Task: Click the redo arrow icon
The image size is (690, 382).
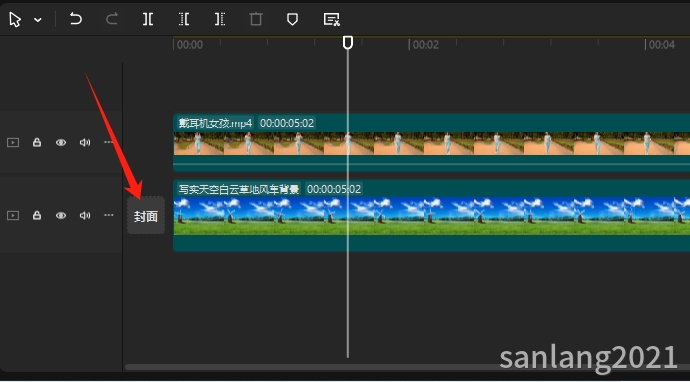Action: click(112, 19)
